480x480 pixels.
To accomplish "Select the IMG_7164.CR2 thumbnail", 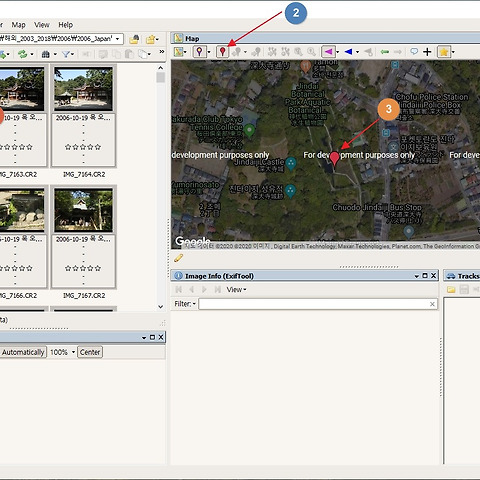I will [x=83, y=89].
